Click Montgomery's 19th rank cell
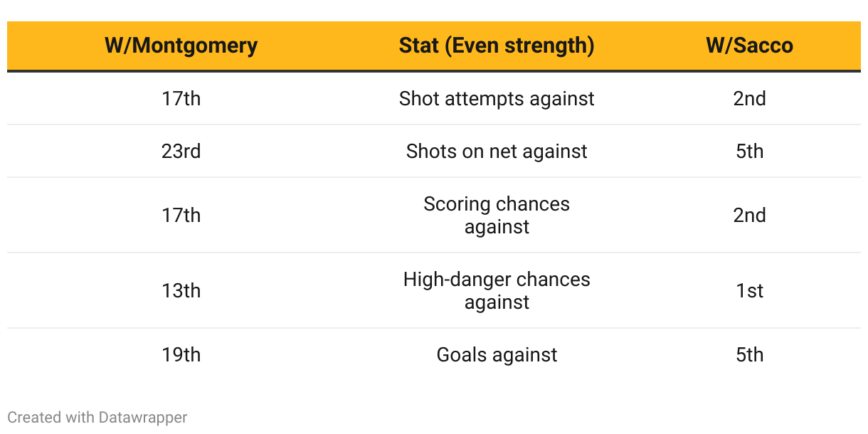868x434 pixels. point(181,354)
